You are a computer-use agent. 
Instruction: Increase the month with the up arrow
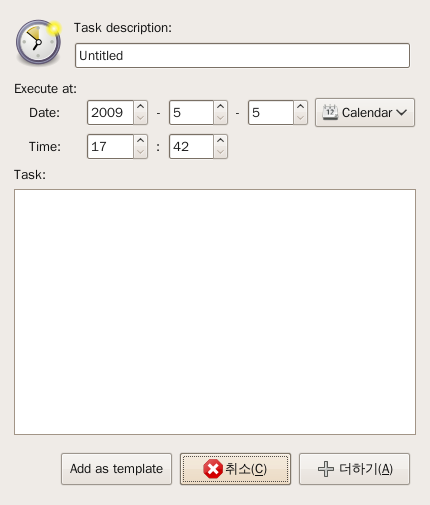click(x=220, y=107)
